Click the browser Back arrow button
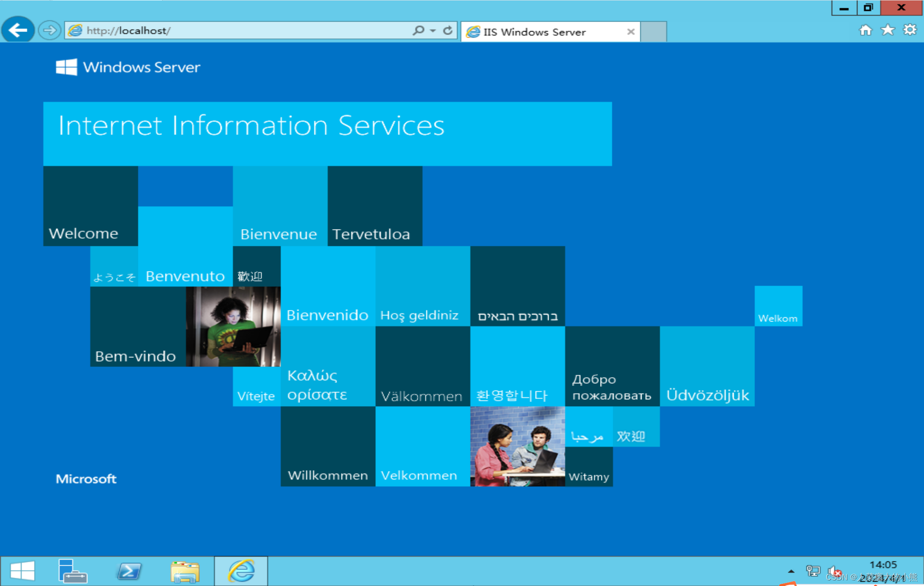This screenshot has width=924, height=586. point(17,30)
